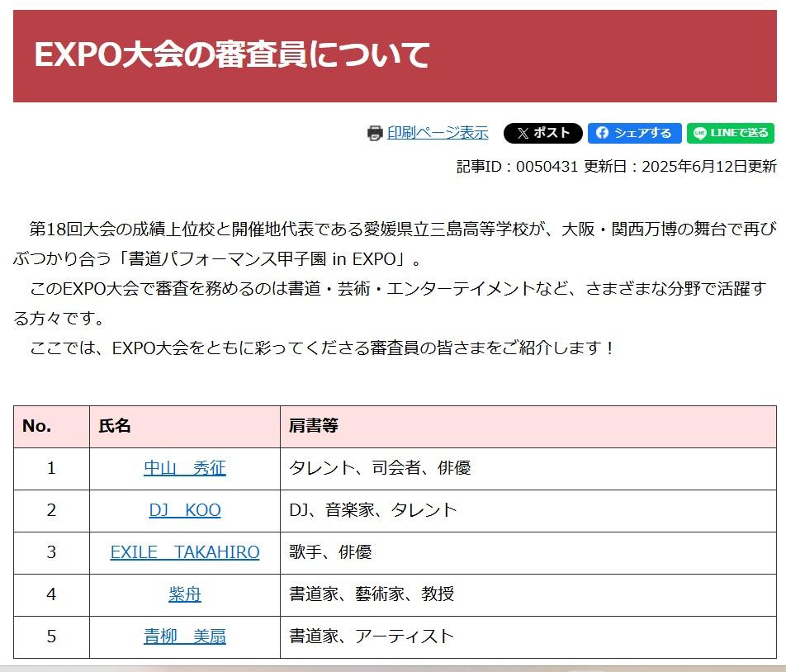Click タレント、司会者、俳優 title cell

click(528, 469)
